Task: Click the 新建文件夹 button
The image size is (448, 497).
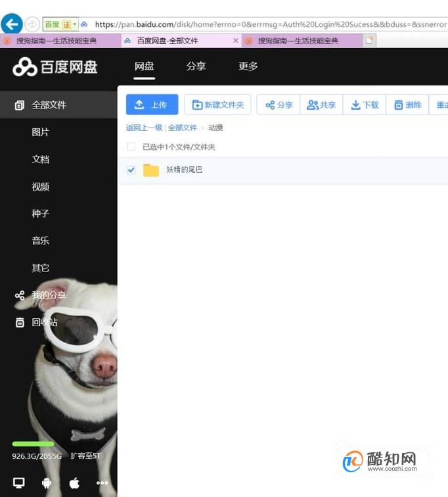Action: [x=217, y=105]
